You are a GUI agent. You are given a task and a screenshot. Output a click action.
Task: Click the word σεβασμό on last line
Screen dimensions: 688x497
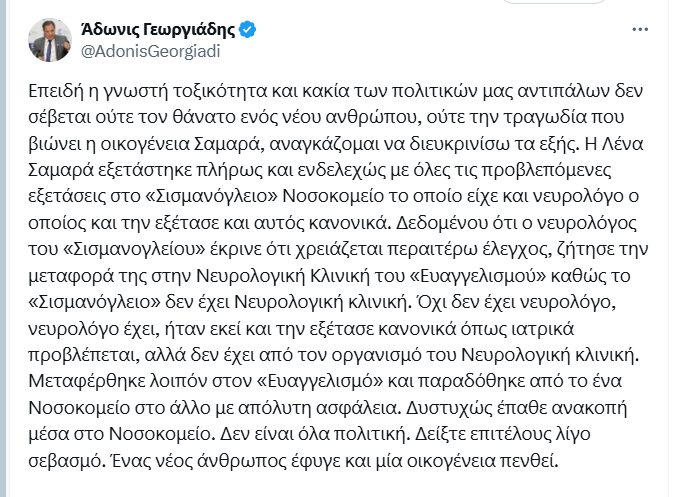(x=66, y=461)
